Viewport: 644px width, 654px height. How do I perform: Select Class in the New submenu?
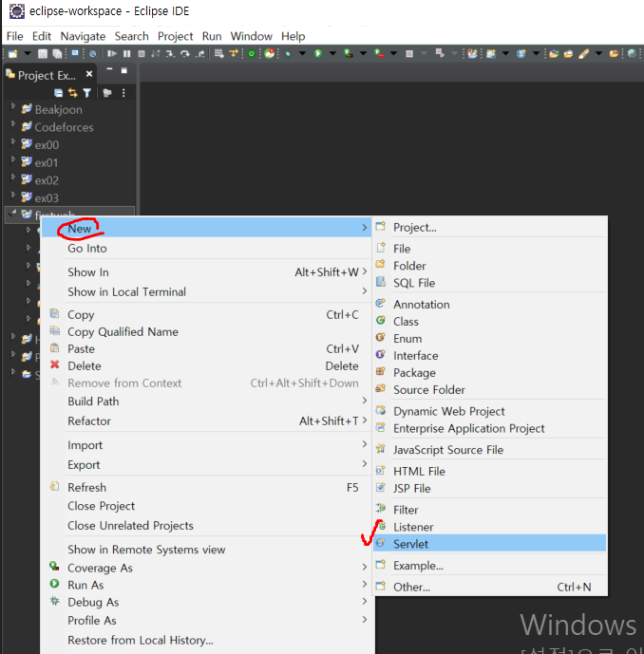pyautogui.click(x=489, y=321)
